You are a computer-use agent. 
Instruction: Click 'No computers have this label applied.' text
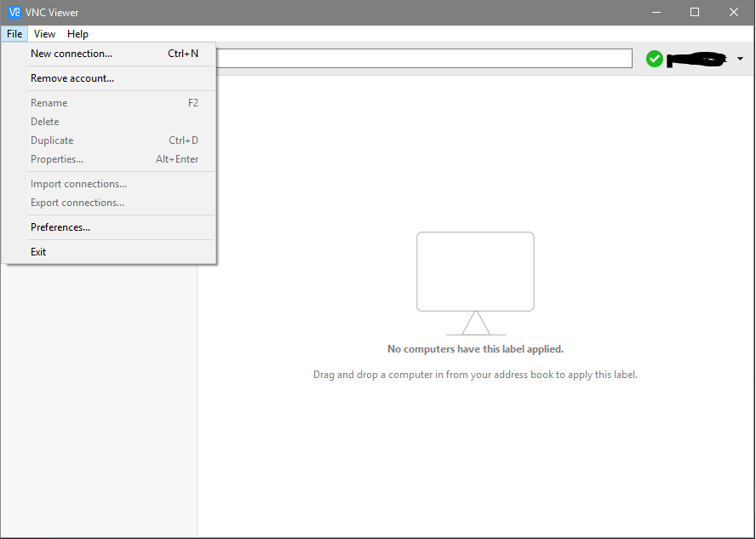click(x=475, y=349)
